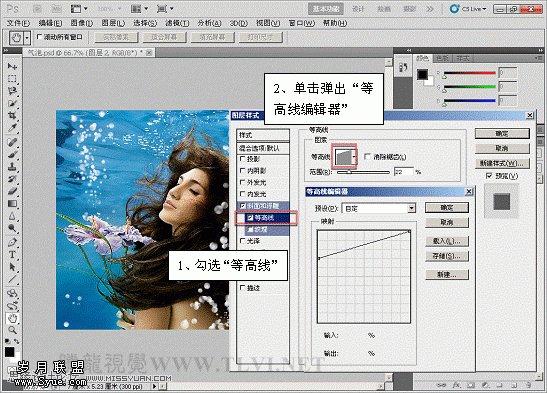
Task: Select the Eyedropper tool
Action: pos(12,128)
